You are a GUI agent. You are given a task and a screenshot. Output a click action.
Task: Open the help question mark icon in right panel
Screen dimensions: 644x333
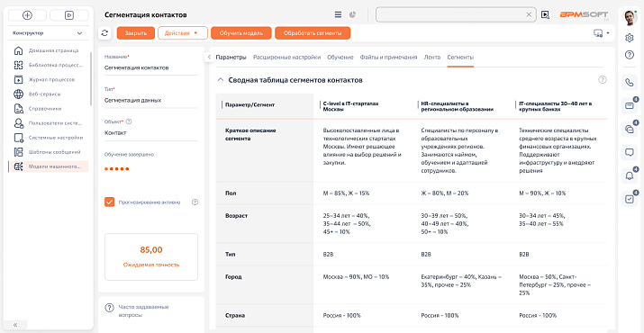tap(629, 55)
